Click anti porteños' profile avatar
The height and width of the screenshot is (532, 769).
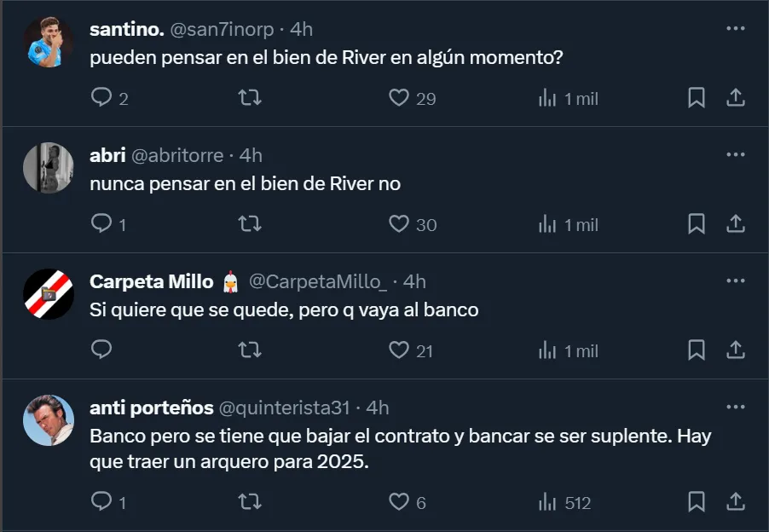pyautogui.click(x=49, y=419)
